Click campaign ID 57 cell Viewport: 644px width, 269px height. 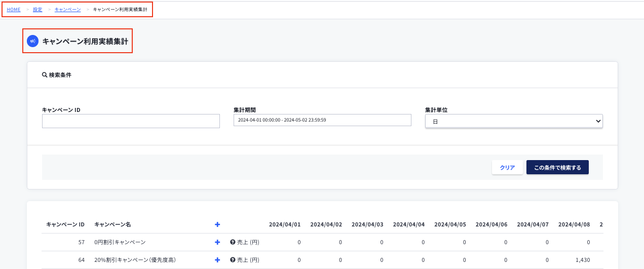(82, 242)
